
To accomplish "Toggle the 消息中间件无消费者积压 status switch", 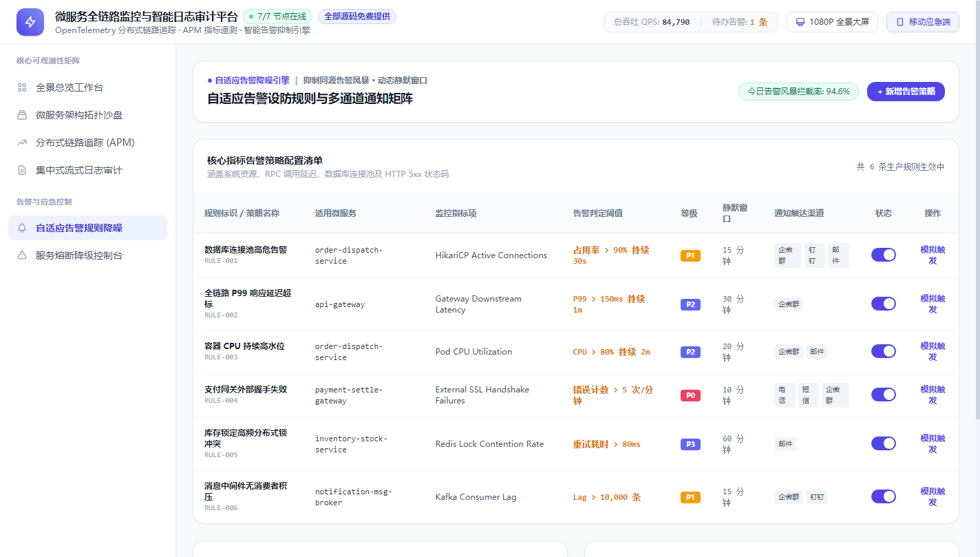I will [x=884, y=496].
